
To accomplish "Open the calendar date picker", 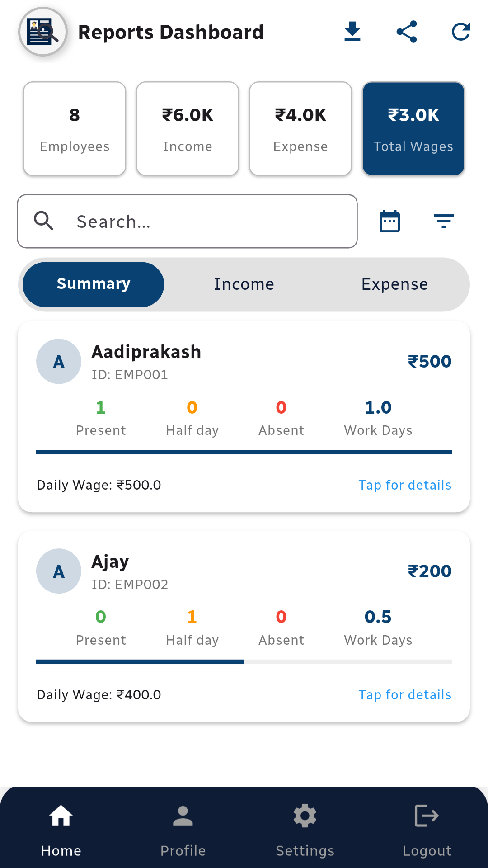I will click(x=389, y=222).
